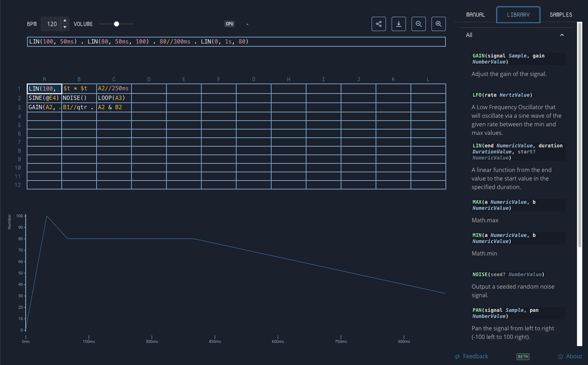Screen dimensions: 588x365
Task: Select cell B2 containing NOISE()
Action: (79, 98)
